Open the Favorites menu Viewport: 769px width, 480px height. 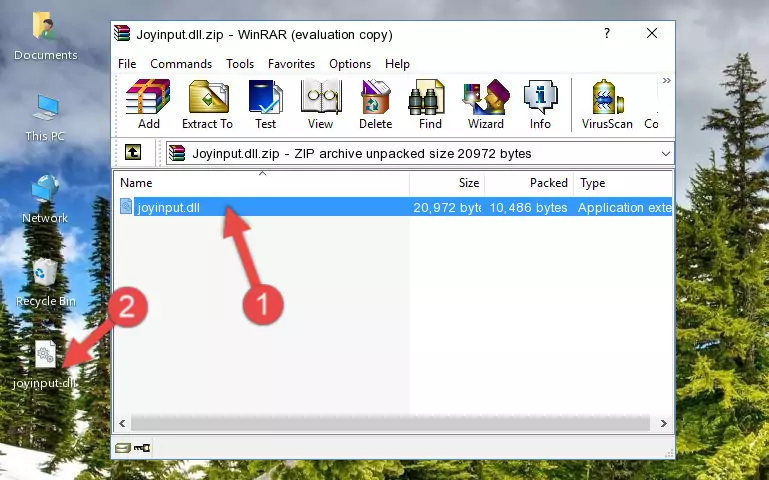(291, 64)
